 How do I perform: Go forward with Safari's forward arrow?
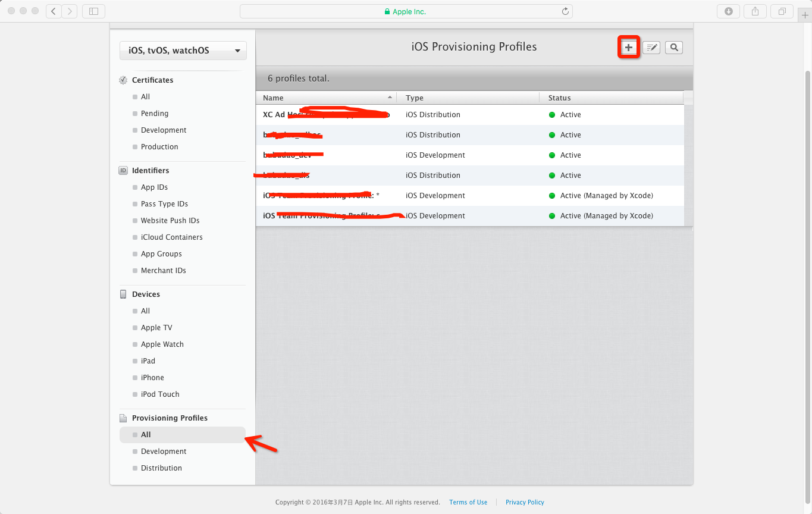70,11
